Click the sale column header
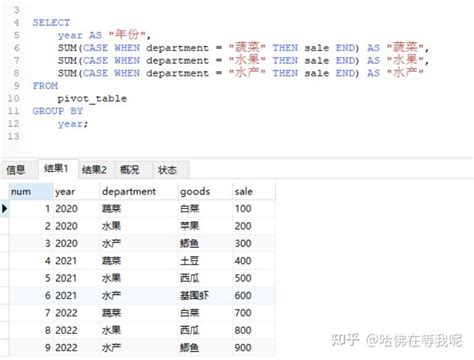The image size is (474, 360). tap(254, 192)
